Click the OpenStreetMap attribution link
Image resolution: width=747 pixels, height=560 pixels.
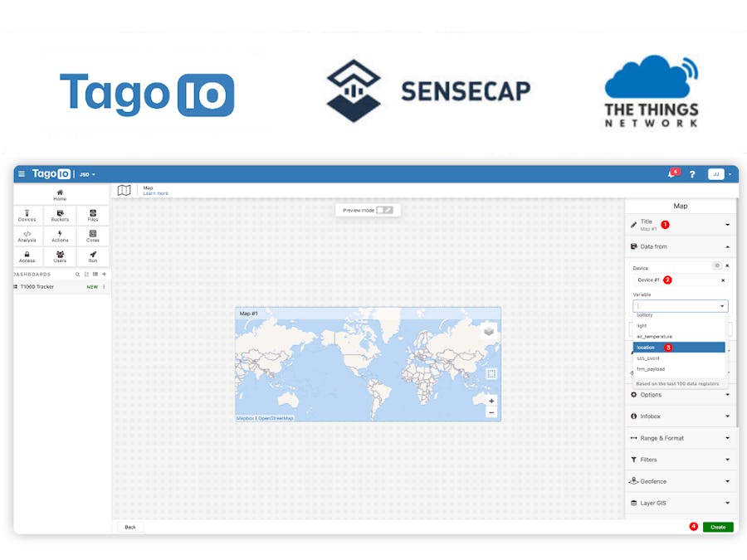[x=276, y=418]
